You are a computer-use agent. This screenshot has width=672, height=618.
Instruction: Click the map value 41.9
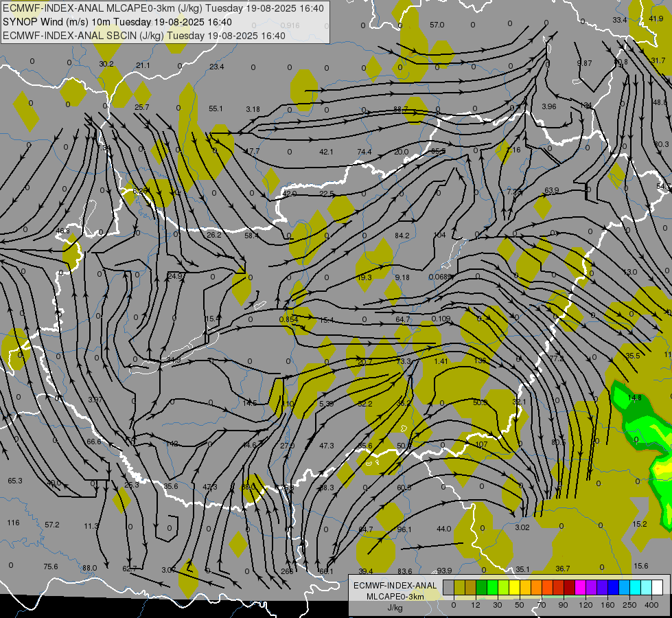[x=656, y=19]
